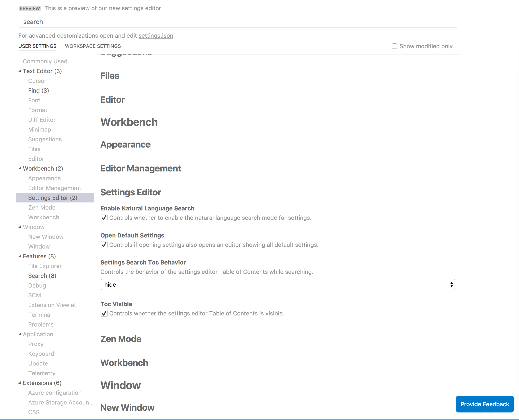Switch to the User Settings tab
The height and width of the screenshot is (420, 519).
click(x=37, y=46)
